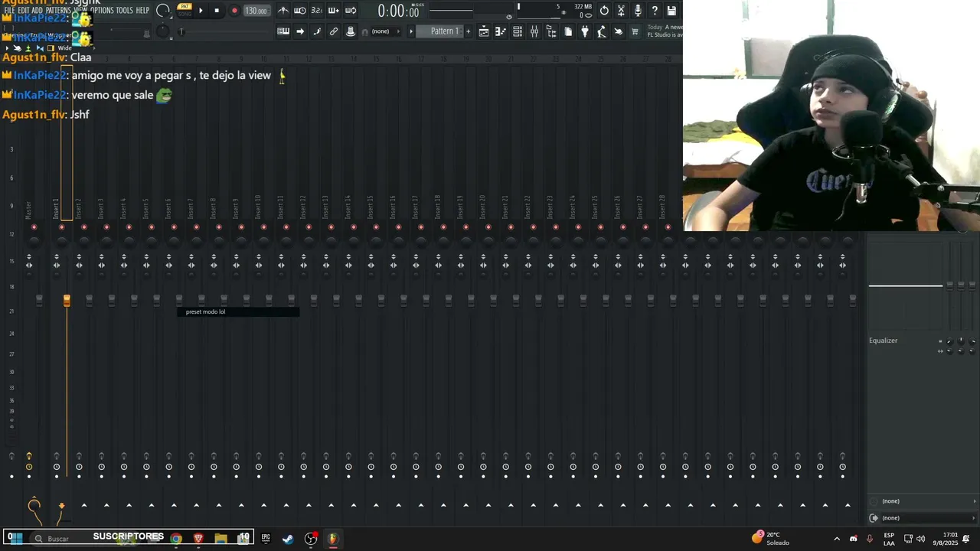This screenshot has width=980, height=551.
Task: Click the 130.000 tempo field
Action: click(x=256, y=11)
